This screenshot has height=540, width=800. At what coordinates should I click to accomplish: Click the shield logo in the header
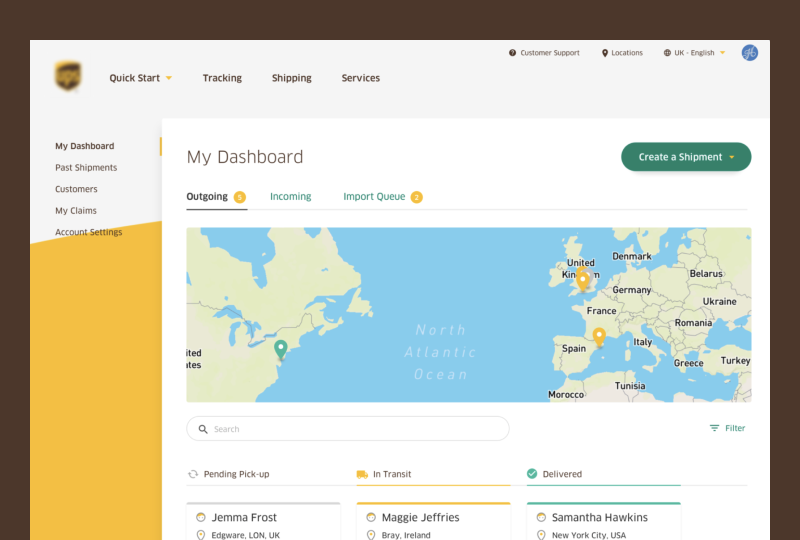[68, 76]
